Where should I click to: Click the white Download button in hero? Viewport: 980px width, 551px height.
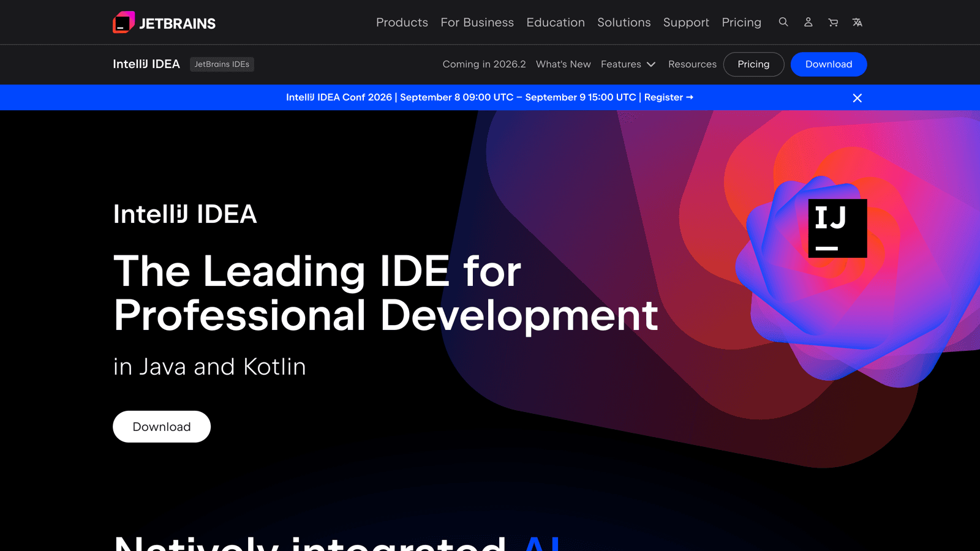coord(162,427)
